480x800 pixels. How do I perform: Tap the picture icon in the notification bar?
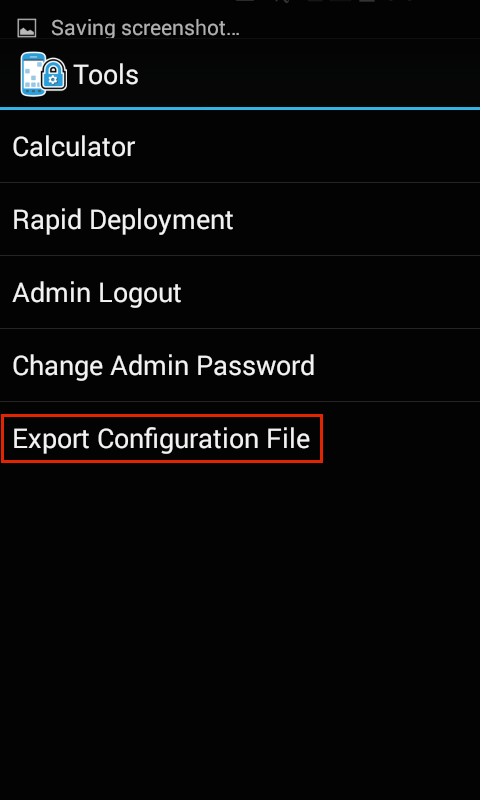(x=27, y=28)
